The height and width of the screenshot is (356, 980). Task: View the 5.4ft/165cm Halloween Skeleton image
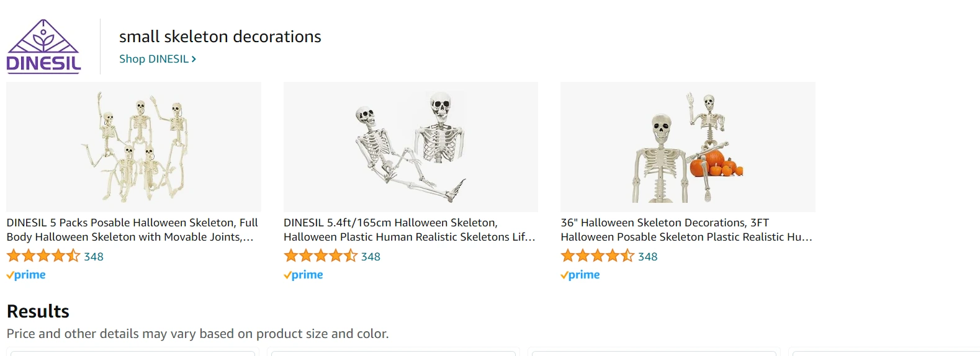[410, 147]
